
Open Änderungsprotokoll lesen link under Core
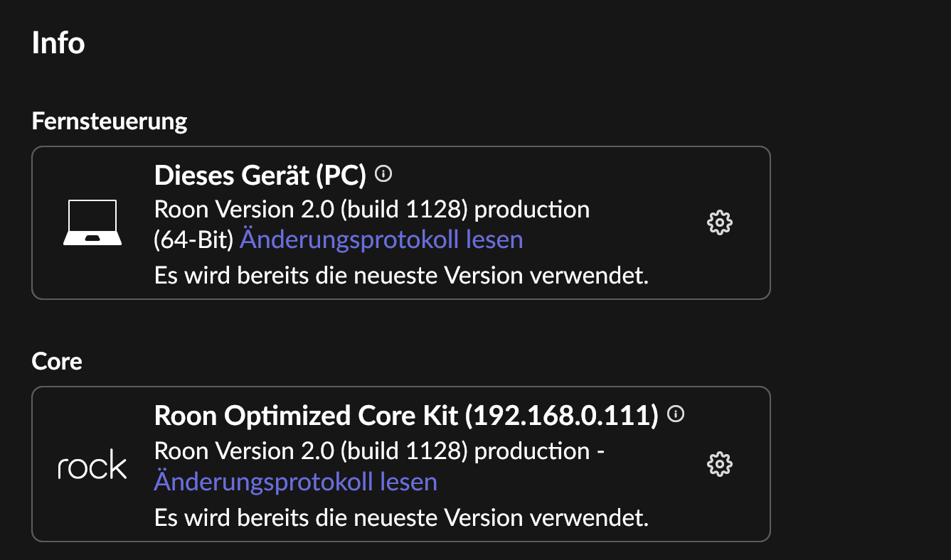(x=295, y=482)
